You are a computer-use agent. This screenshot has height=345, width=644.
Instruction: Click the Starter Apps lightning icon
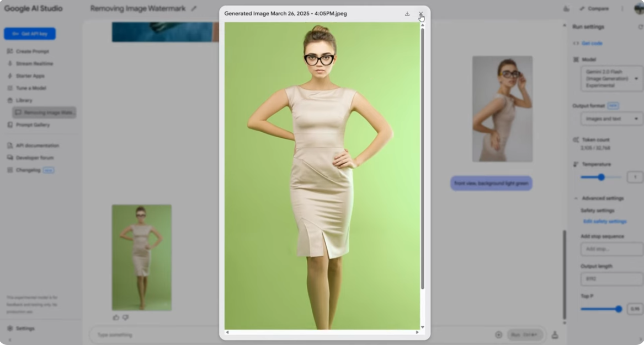coord(10,76)
